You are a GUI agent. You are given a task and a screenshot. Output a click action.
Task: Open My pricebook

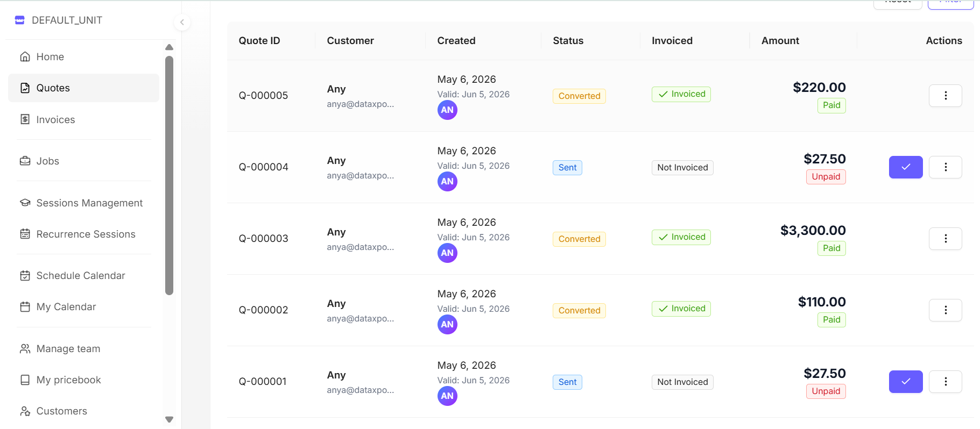[x=83, y=380]
